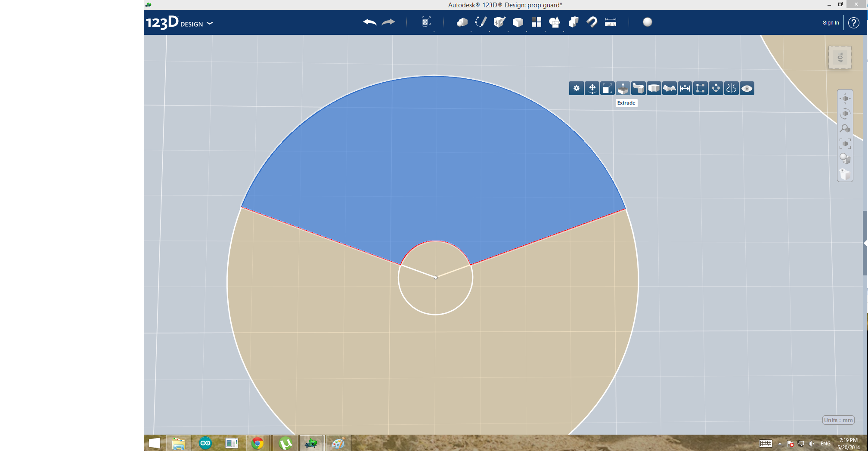Toggle materials and outlines display mode

[x=845, y=159]
